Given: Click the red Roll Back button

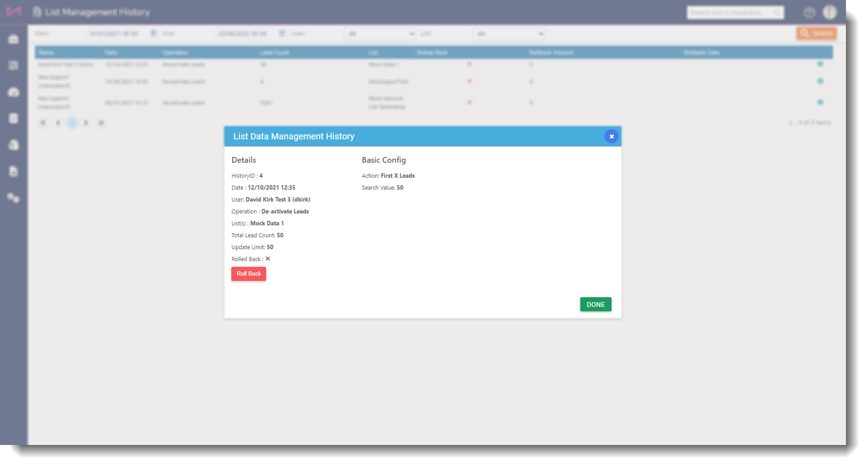Looking at the screenshot, I should 249,274.
